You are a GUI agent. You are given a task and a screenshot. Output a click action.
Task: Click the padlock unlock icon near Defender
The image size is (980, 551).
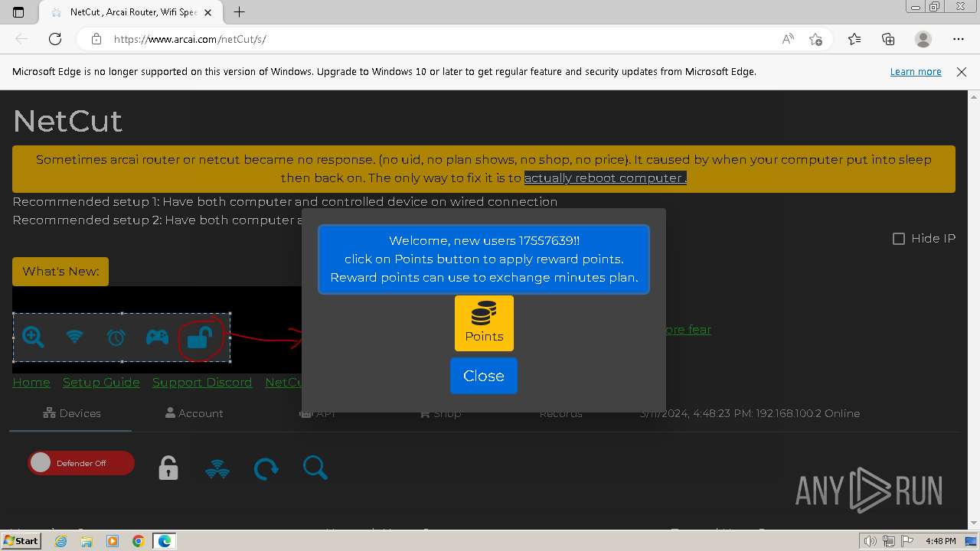(x=168, y=468)
